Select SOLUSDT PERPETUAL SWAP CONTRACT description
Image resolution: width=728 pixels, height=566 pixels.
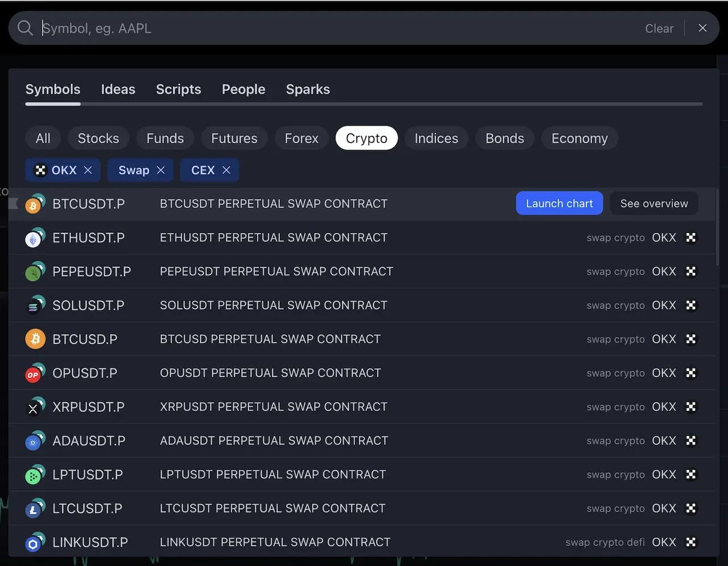pyautogui.click(x=274, y=305)
